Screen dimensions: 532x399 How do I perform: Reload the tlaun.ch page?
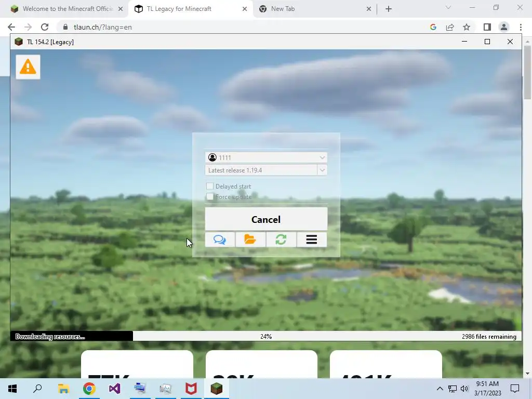pyautogui.click(x=45, y=27)
